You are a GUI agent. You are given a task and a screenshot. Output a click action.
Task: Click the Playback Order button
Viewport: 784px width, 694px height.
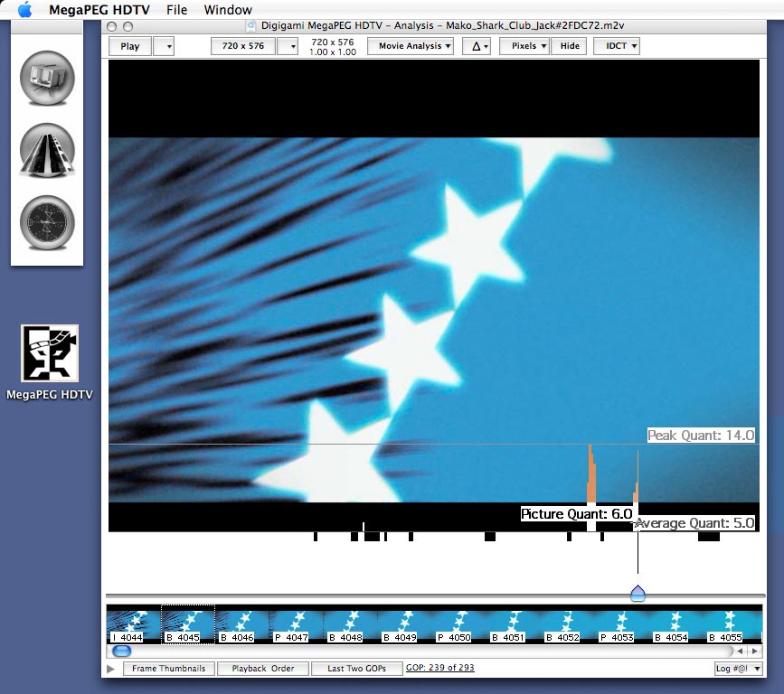point(263,669)
